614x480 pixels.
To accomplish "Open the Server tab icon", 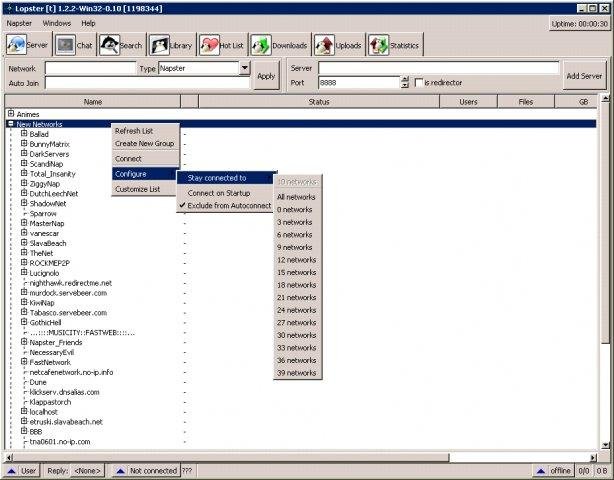I will (16, 45).
